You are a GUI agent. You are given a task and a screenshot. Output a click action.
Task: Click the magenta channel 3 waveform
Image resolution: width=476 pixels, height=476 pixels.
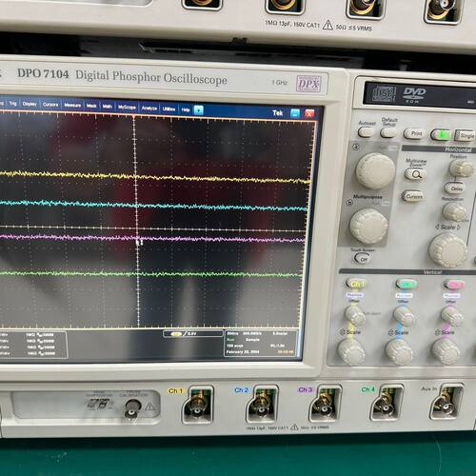tap(152, 238)
